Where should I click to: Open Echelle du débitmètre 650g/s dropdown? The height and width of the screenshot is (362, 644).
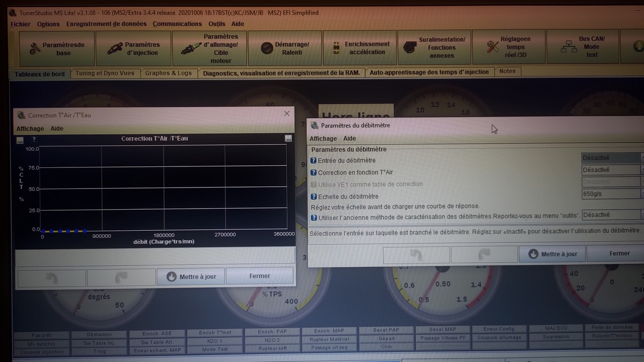(x=612, y=193)
